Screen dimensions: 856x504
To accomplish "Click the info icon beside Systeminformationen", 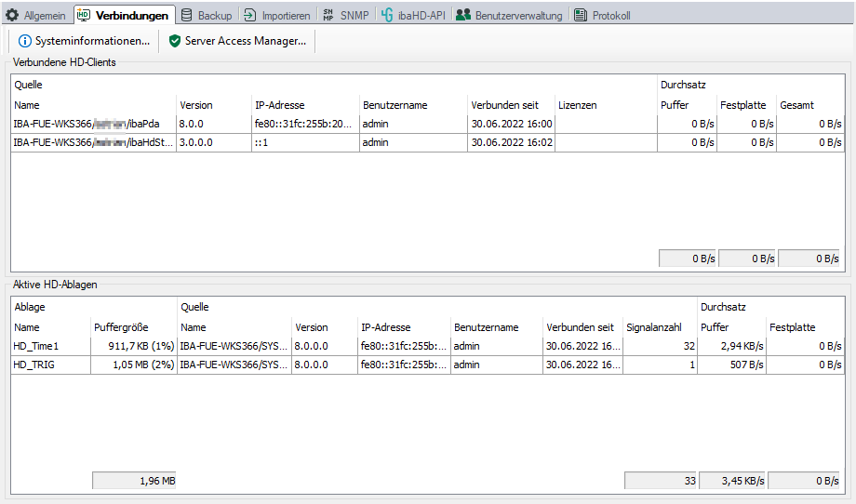I will pyautogui.click(x=24, y=41).
